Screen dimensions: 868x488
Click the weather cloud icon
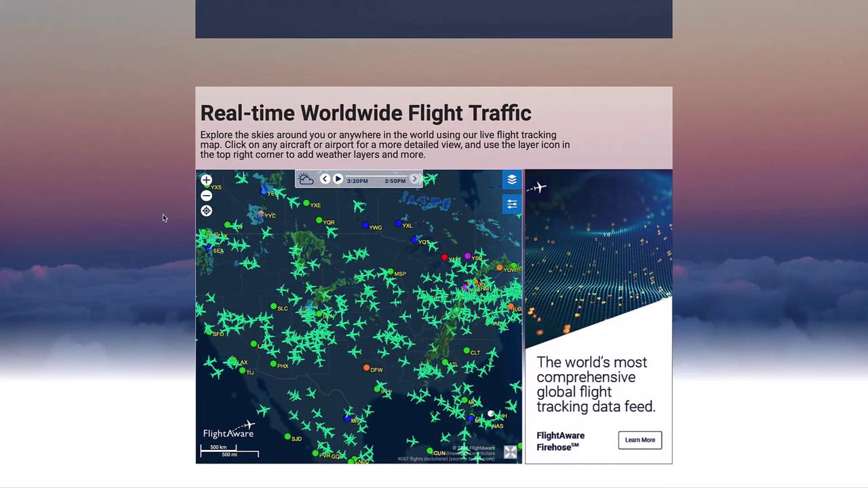[x=306, y=179]
